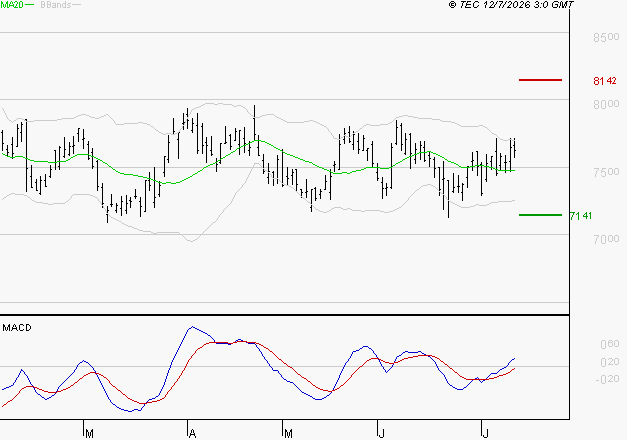Click the 7000 price axis label
The width and height of the screenshot is (627, 440).
click(606, 239)
